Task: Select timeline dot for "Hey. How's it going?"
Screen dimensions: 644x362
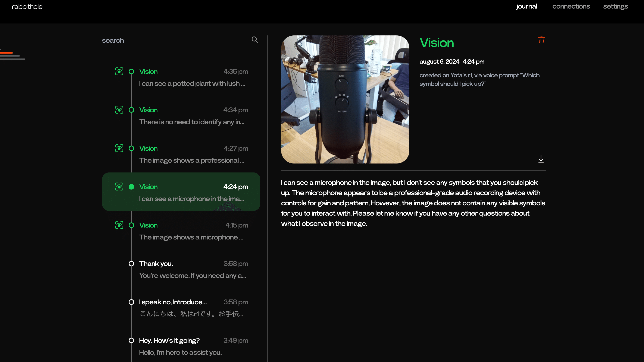Action: (131, 340)
